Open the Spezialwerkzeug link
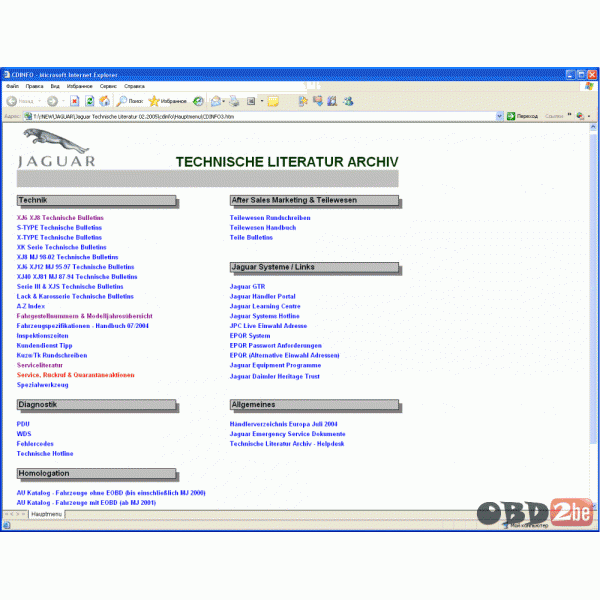The width and height of the screenshot is (600, 600). pos(42,385)
